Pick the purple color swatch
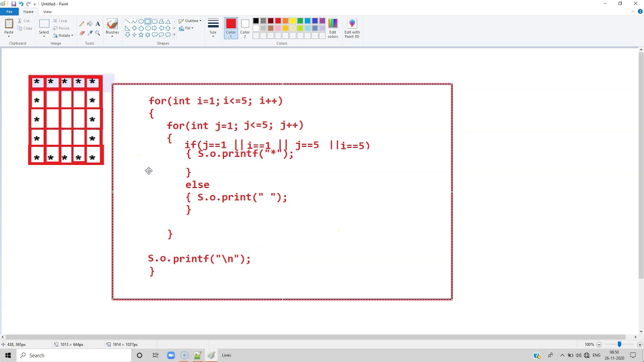This screenshot has width=644, height=362. coord(323,21)
